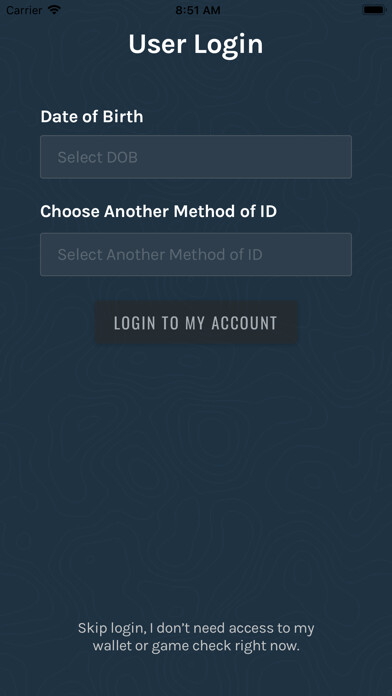Expand the Select Another Method of ID dropdown
Image resolution: width=392 pixels, height=696 pixels.
(x=196, y=254)
